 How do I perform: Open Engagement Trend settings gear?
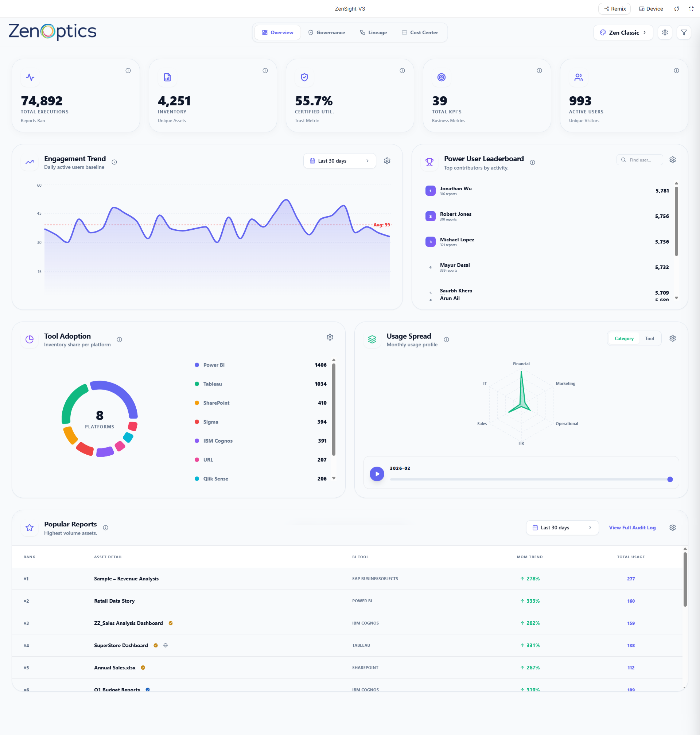[x=387, y=161]
